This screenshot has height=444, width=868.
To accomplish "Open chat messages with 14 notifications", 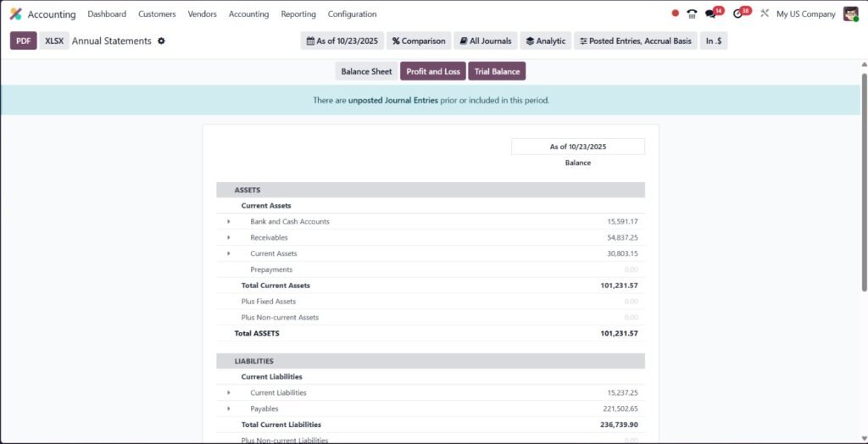I will point(711,14).
